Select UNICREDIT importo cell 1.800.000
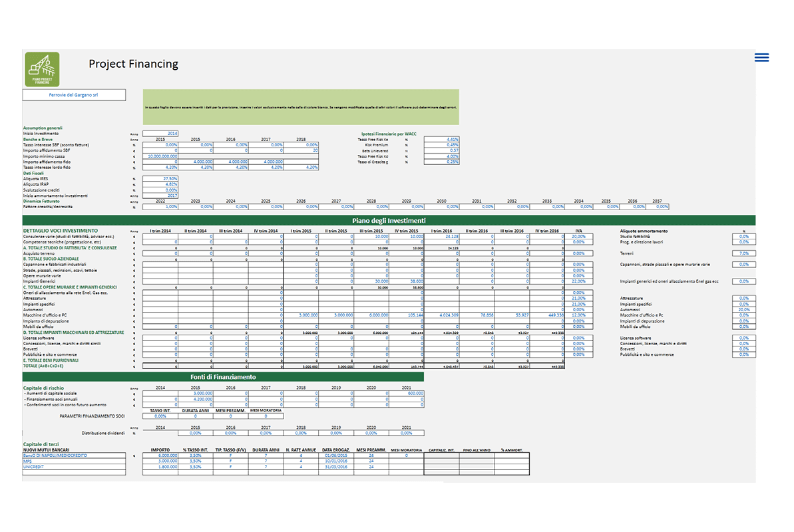The width and height of the screenshot is (794, 532). 160,467
